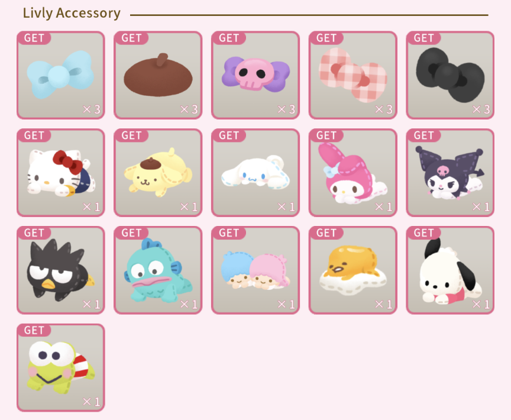
Task: Pick the My Melody plush accessory
Action: click(x=353, y=173)
